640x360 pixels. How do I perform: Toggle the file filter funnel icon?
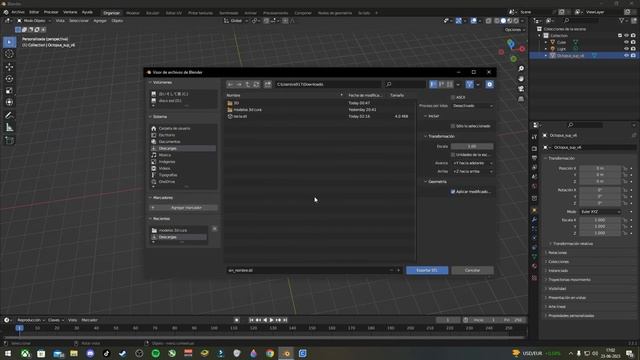469,84
